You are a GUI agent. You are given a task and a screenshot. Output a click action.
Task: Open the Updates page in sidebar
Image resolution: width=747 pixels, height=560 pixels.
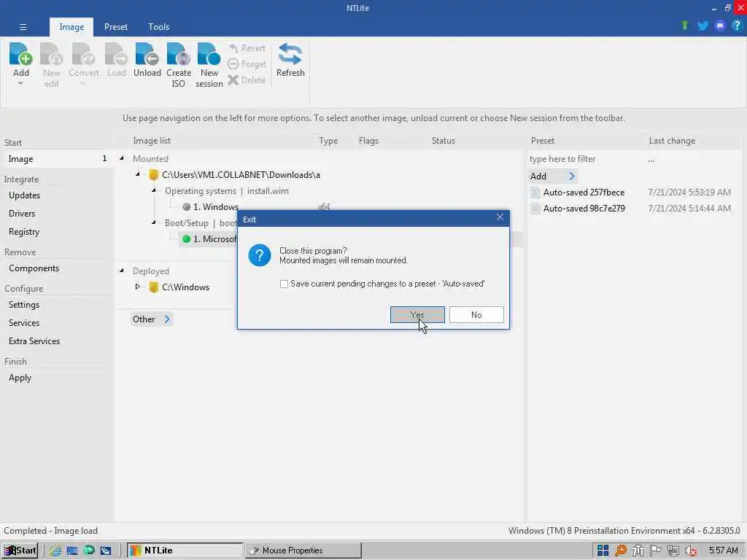tap(24, 195)
